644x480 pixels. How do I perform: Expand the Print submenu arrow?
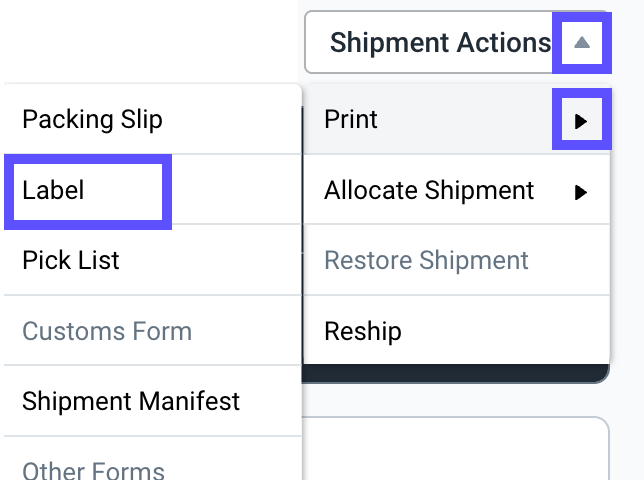pos(581,121)
